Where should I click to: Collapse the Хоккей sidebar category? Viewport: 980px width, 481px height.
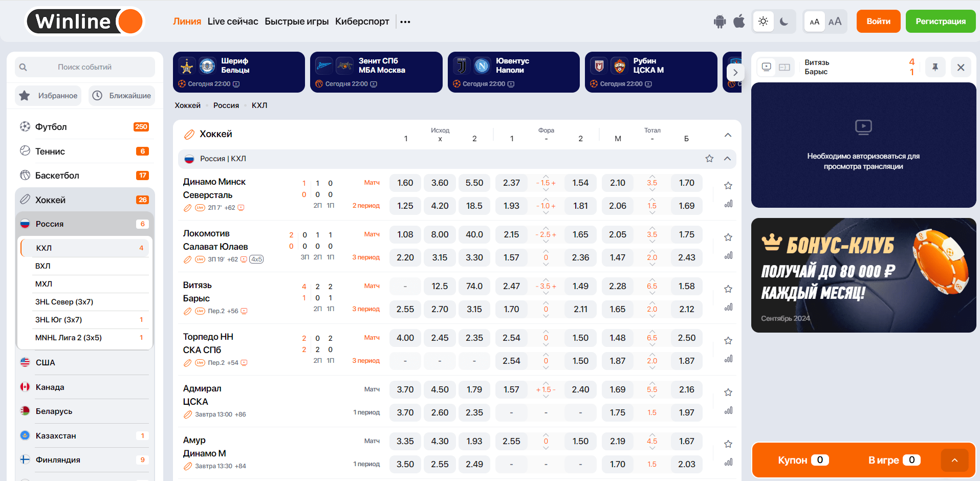pyautogui.click(x=84, y=200)
